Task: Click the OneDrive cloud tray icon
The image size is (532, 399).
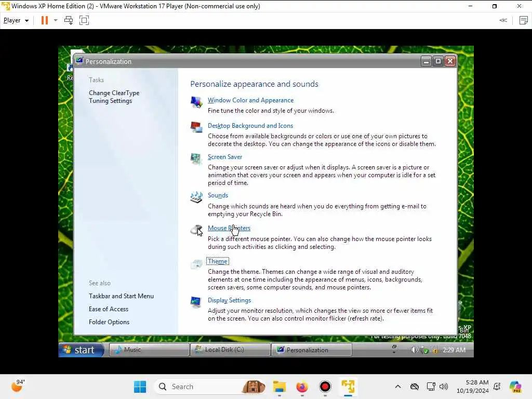Action: point(414,387)
